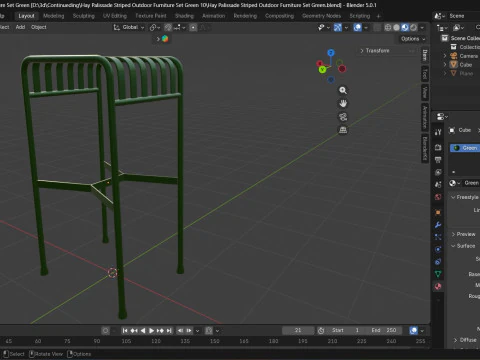Open the Modifiers wrench properties tab

click(x=438, y=225)
